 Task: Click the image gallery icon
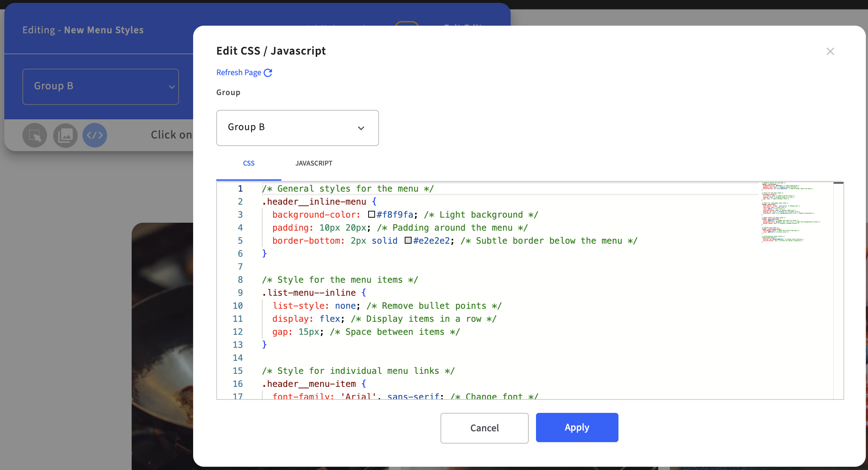coord(65,136)
